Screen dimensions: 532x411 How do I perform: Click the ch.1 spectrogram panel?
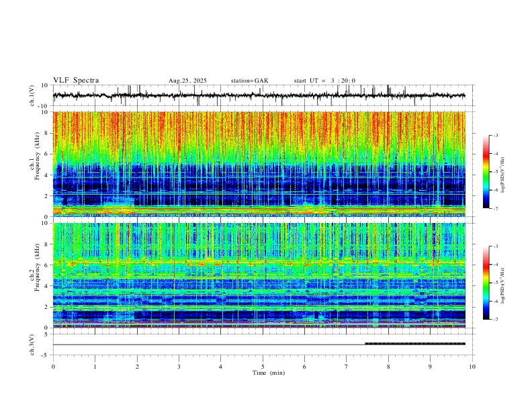259,164
